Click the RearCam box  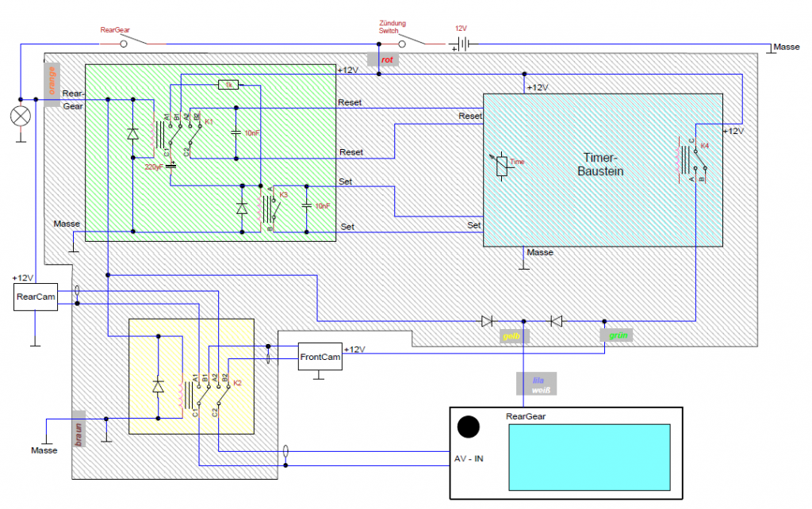(x=36, y=299)
